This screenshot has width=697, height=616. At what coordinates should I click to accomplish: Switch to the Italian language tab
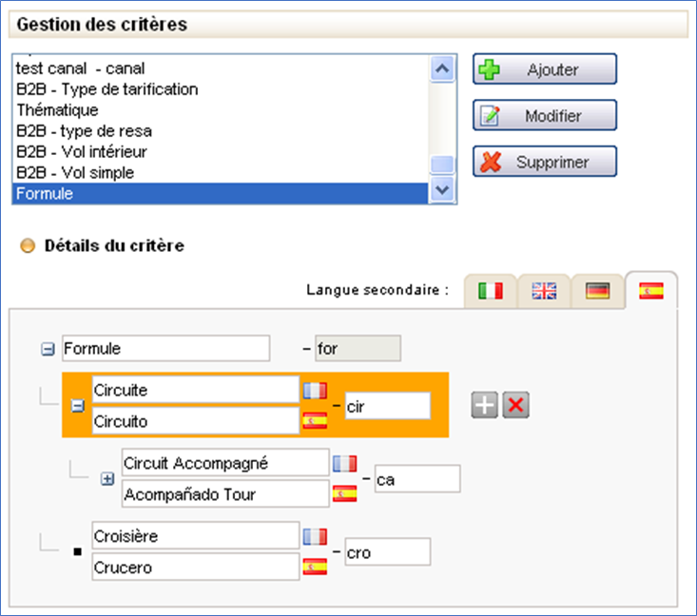pyautogui.click(x=490, y=292)
